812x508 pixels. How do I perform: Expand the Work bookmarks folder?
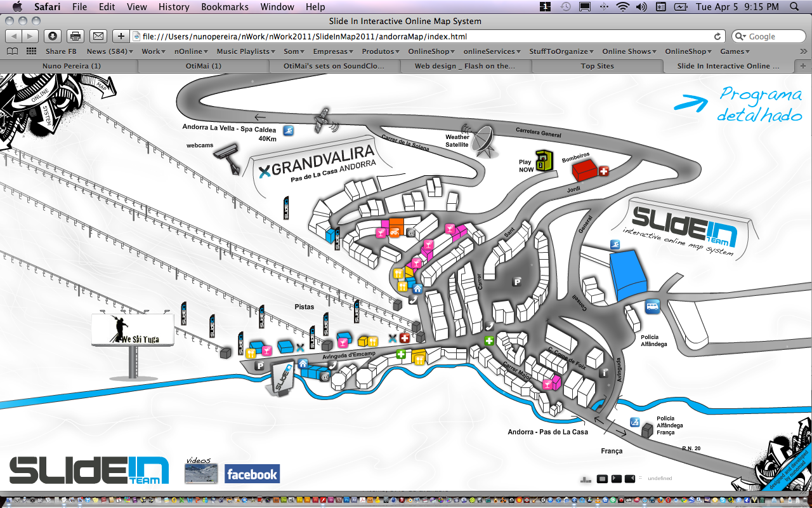pos(153,51)
